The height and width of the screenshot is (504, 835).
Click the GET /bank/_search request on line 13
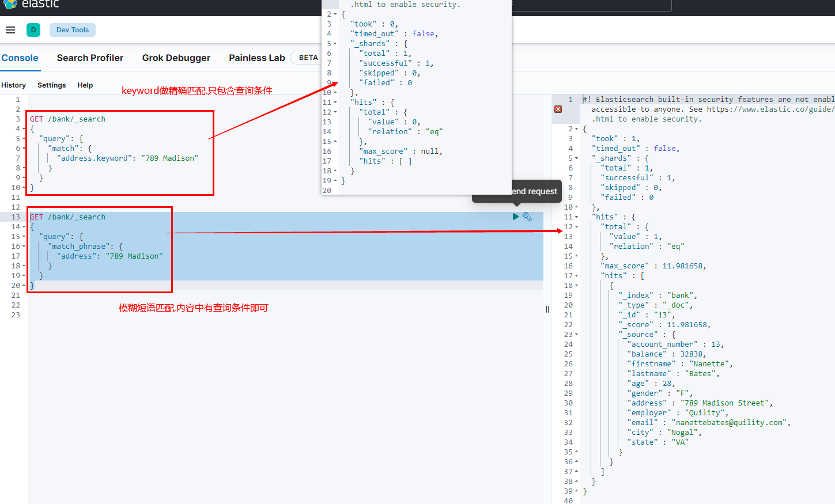(67, 217)
